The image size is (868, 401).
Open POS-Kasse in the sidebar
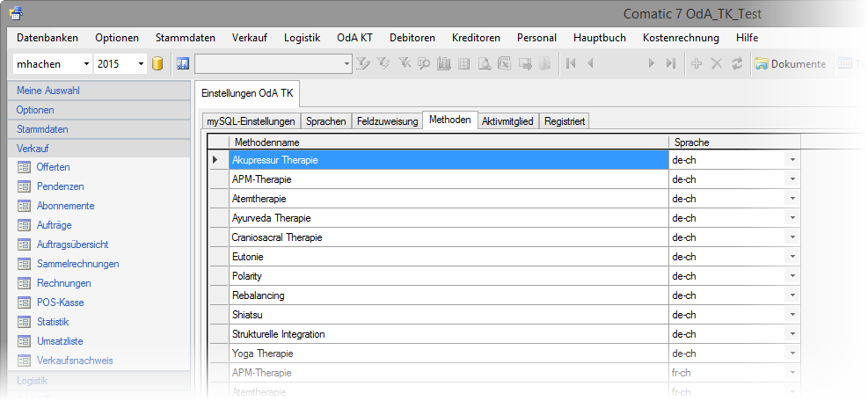click(x=60, y=303)
